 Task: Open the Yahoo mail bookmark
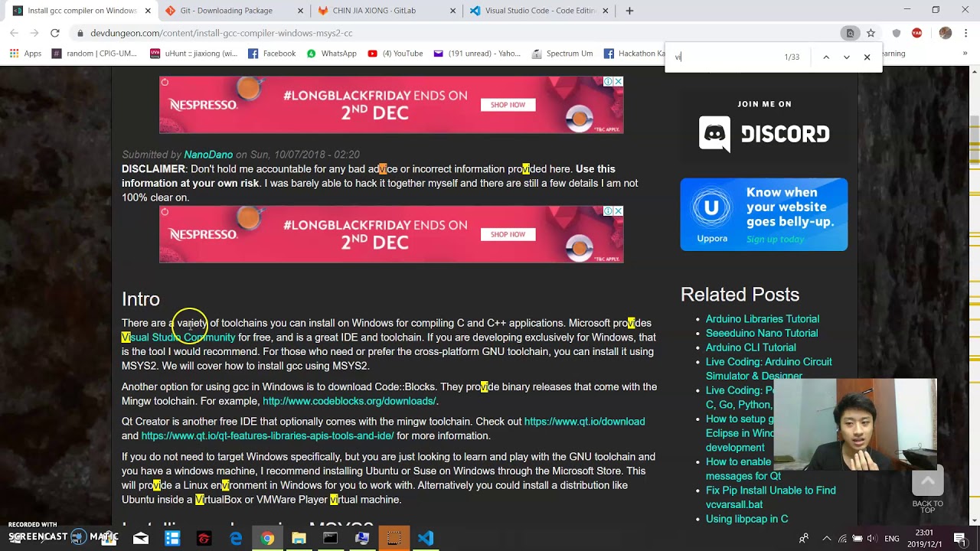click(477, 54)
